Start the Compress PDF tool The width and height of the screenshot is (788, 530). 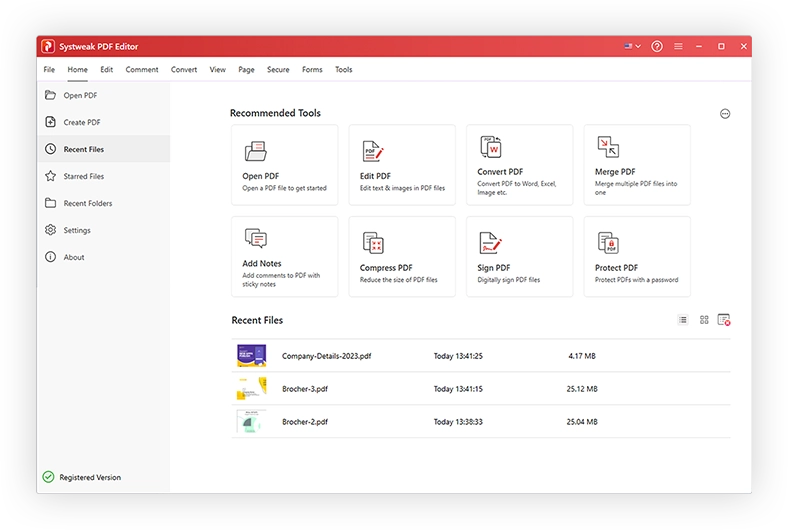(373, 242)
